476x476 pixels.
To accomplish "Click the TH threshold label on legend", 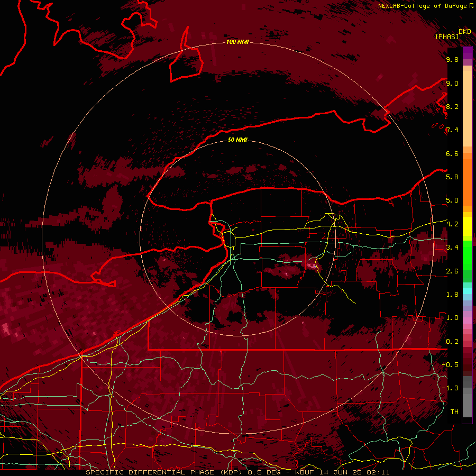I will tap(454, 412).
